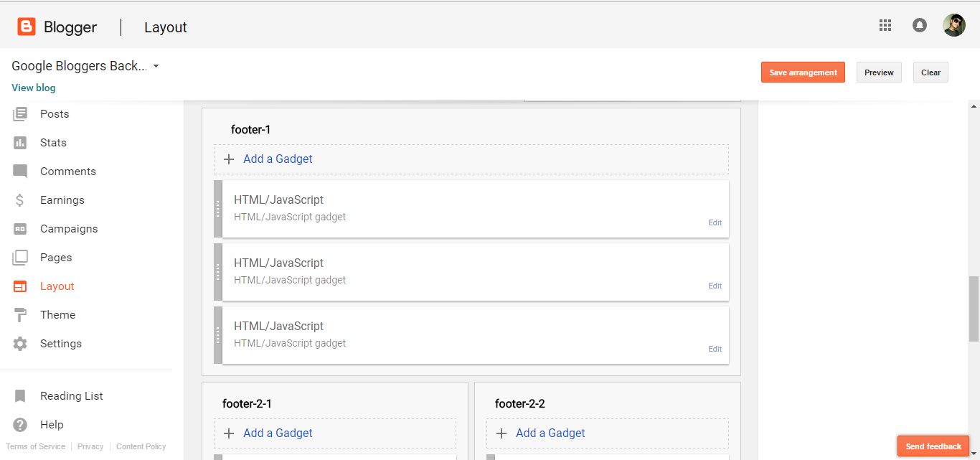Viewport: 980px width, 460px height.
Task: Open the Reading List
Action: pos(71,396)
